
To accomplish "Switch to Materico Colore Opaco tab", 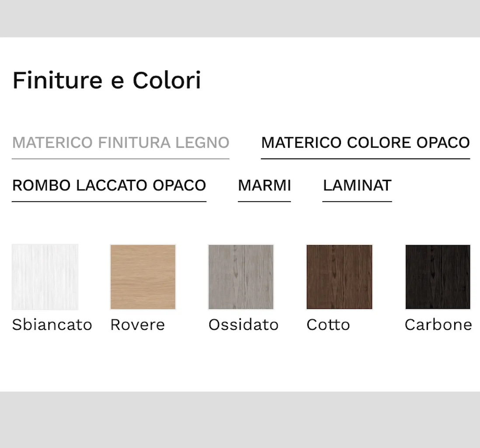I will pos(365,143).
